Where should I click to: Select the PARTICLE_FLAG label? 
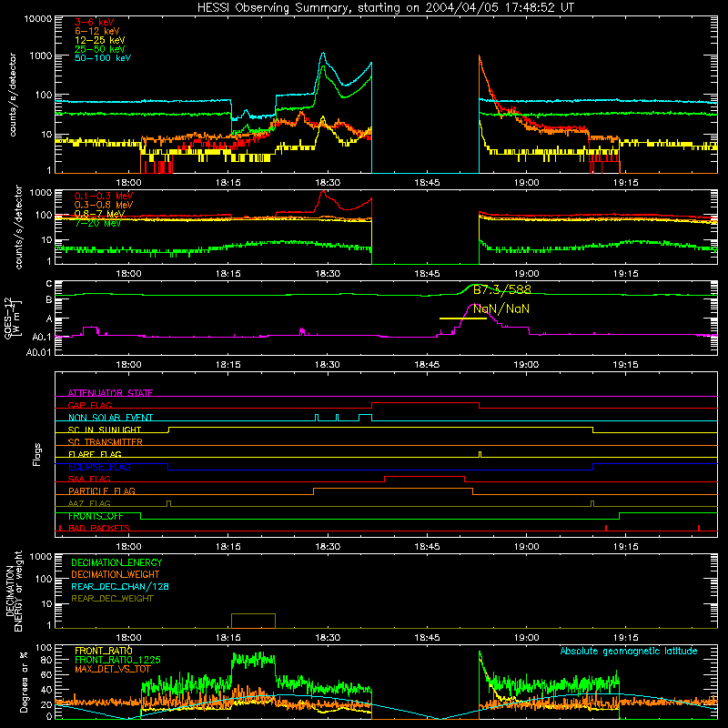(102, 491)
